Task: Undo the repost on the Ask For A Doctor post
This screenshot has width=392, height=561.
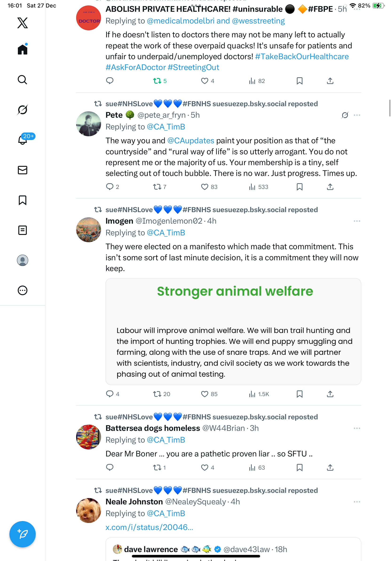Action: (157, 81)
